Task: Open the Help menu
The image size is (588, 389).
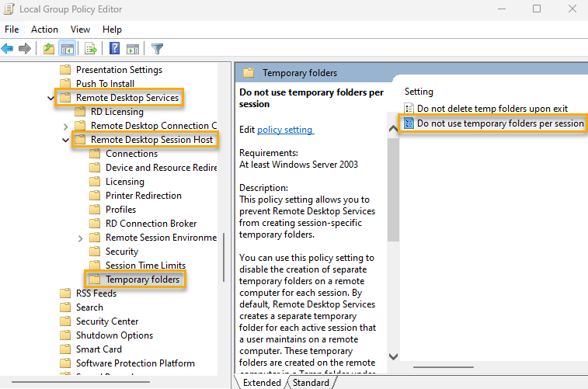Action: pos(112,30)
